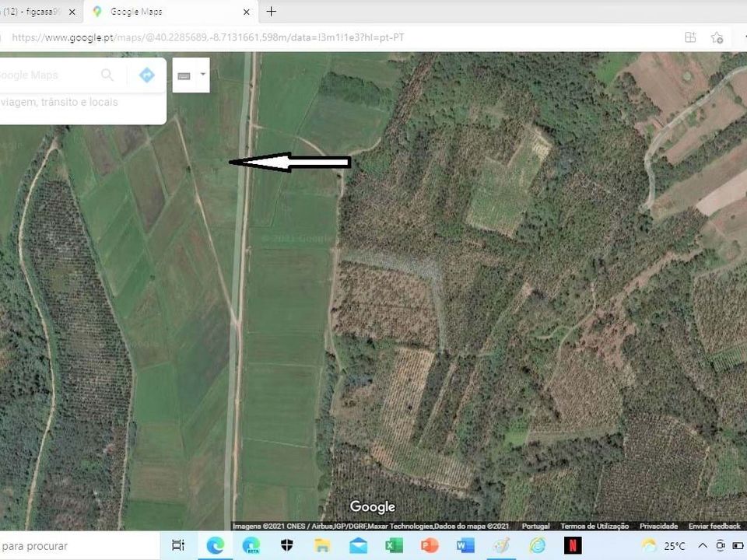This screenshot has width=747, height=560.
Task: Open the Privacidade link
Action: coord(658,526)
